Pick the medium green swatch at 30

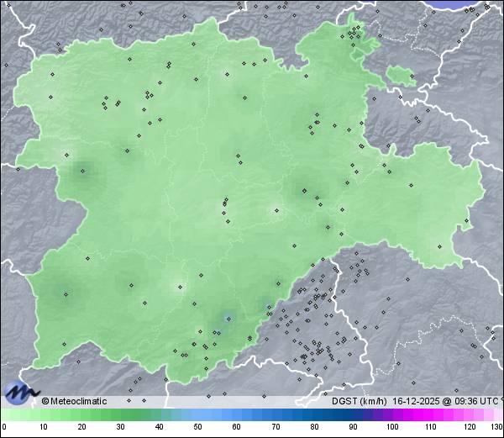click(120, 414)
